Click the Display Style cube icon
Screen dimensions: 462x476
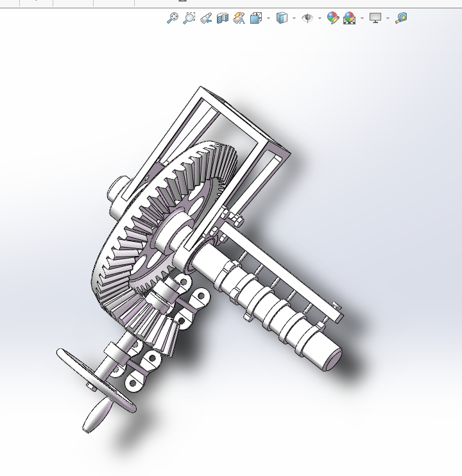(x=282, y=18)
